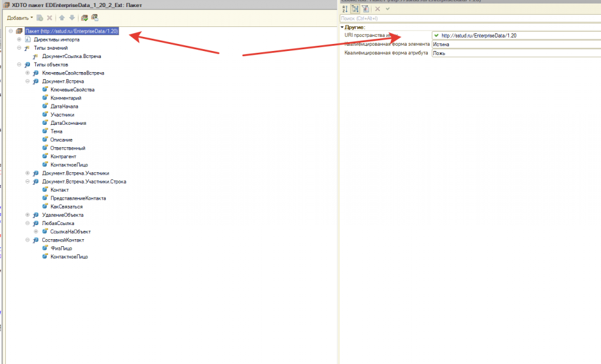Click the Типы объектов object icon
601x364 pixels.
click(27, 64)
